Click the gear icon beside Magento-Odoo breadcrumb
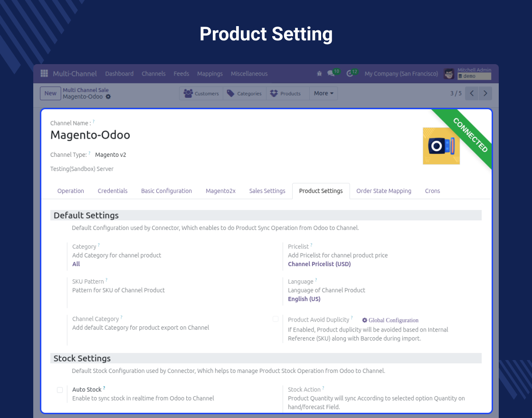 coord(108,97)
